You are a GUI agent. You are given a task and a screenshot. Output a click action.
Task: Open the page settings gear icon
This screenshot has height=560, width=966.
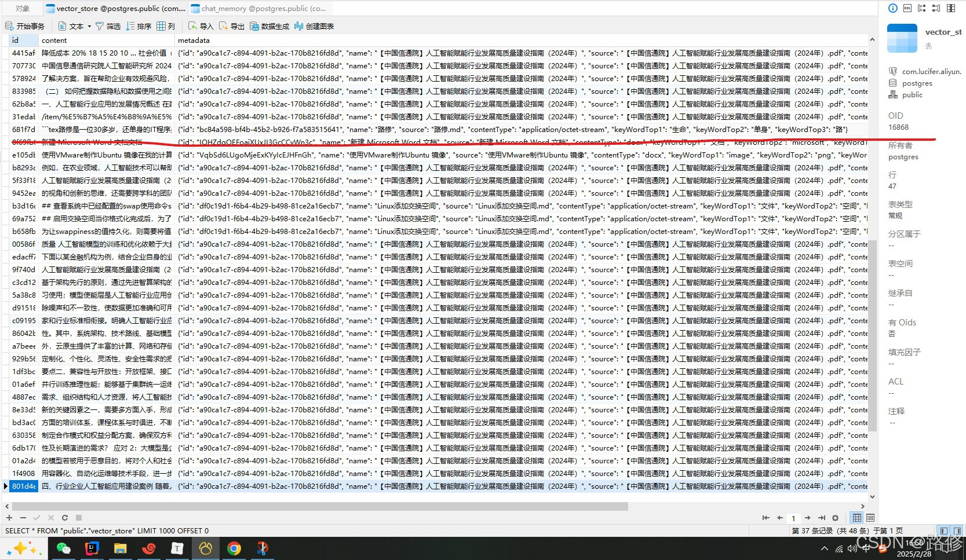[835, 518]
